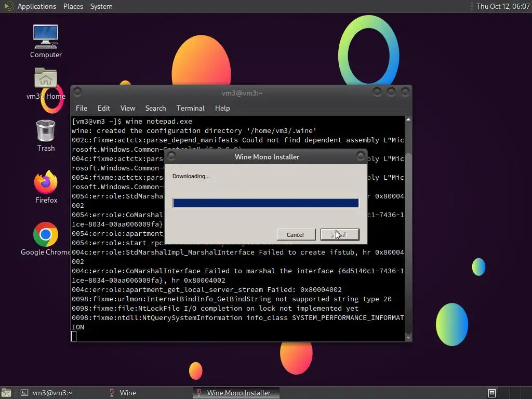Screen dimensions: 532x399
Task: Cancel the Wine Mono download
Action: tap(296, 234)
